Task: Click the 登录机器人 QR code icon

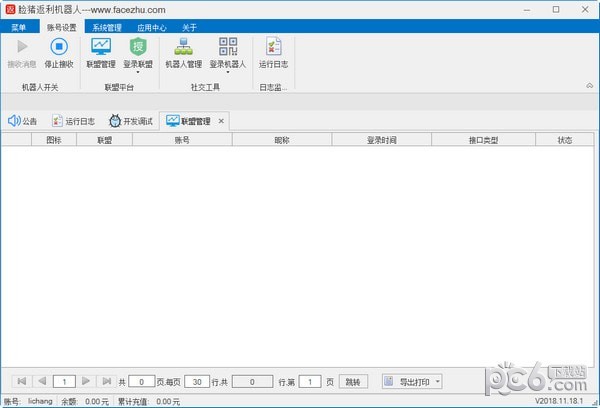Action: [x=227, y=47]
